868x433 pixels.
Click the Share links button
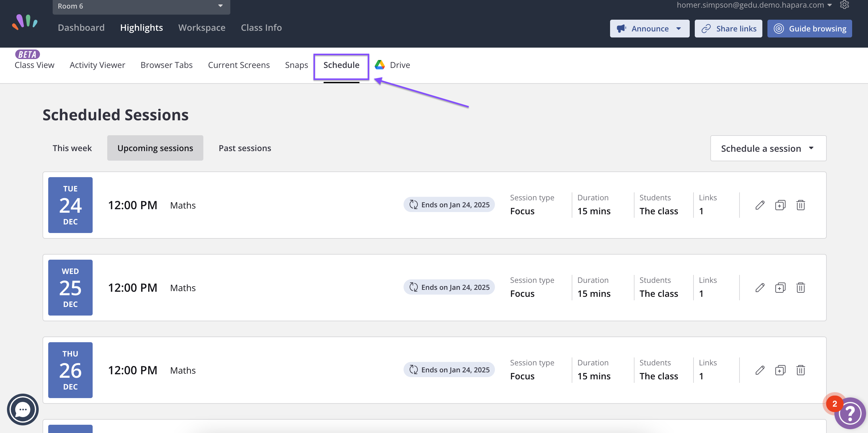pos(728,29)
